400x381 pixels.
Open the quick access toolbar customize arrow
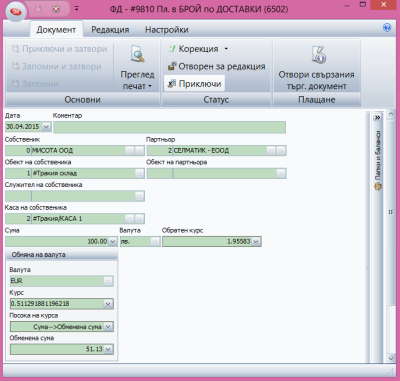[76, 9]
